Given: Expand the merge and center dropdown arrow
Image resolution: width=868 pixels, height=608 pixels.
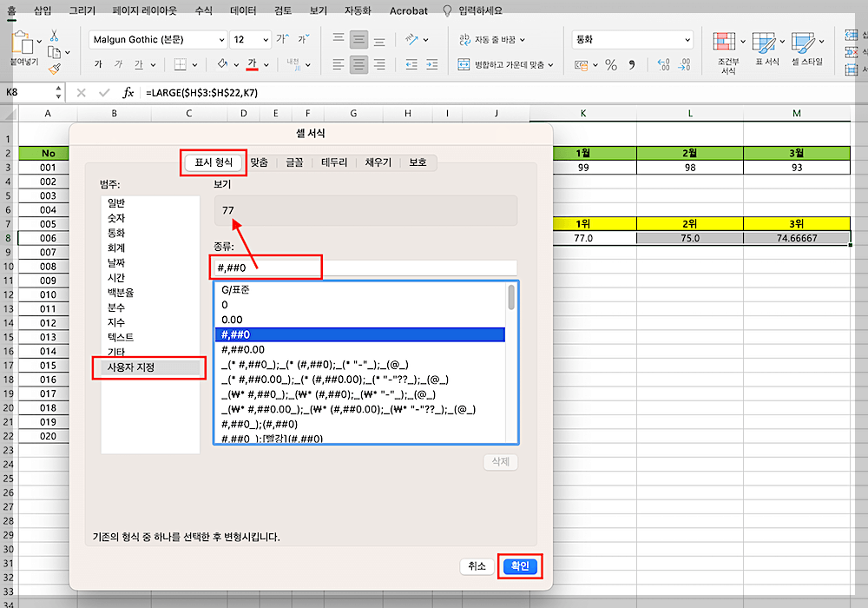Looking at the screenshot, I should point(551,65).
